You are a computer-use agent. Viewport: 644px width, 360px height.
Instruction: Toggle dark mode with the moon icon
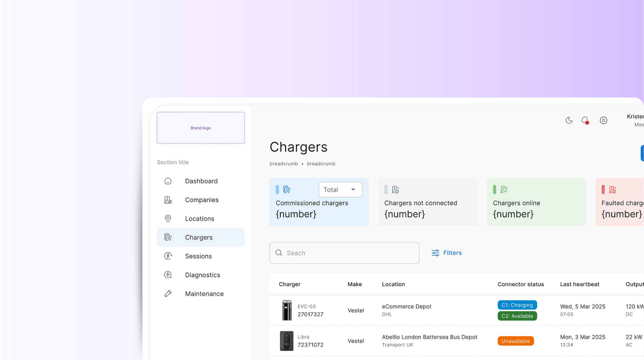point(569,120)
